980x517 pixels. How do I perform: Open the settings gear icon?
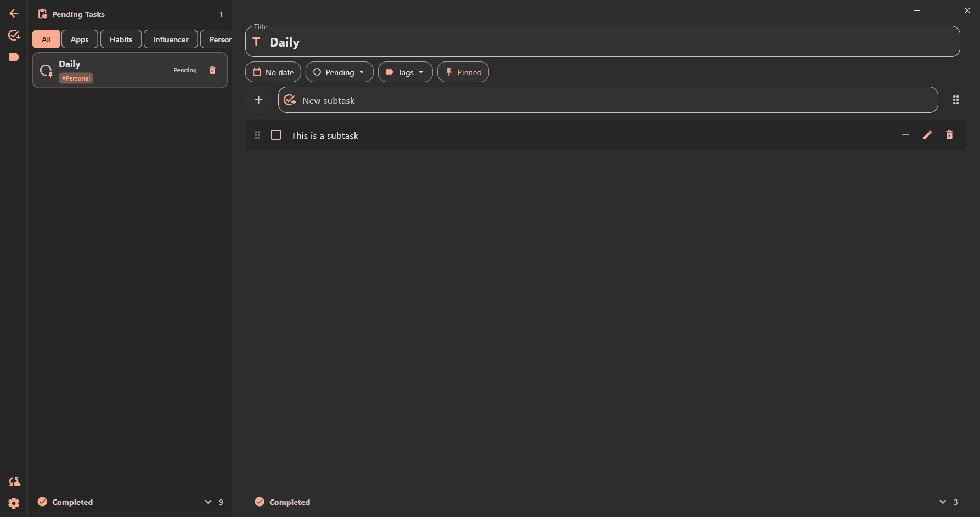point(14,503)
